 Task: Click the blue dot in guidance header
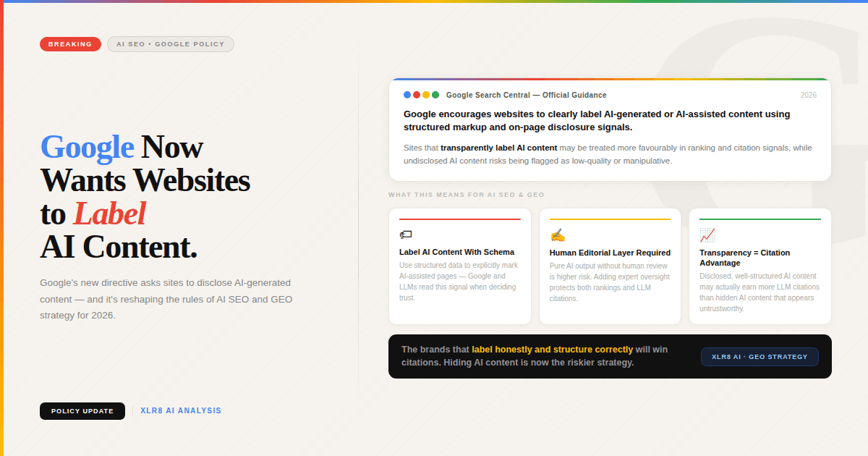(407, 95)
